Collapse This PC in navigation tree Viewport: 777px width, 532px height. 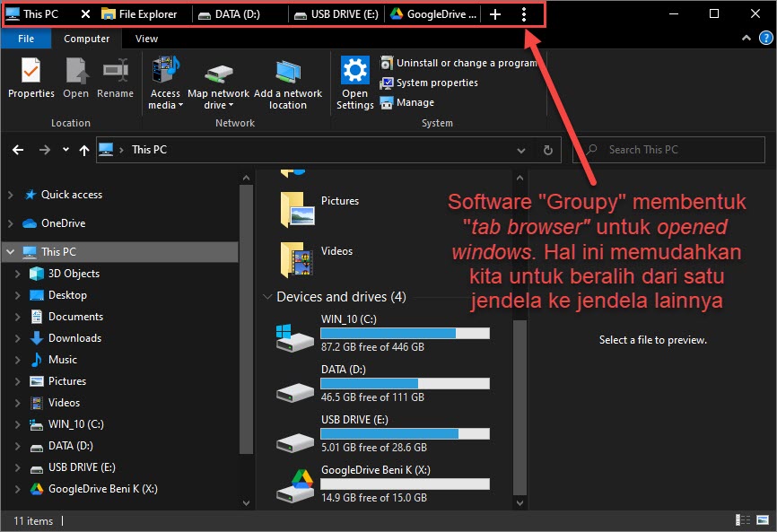11,251
